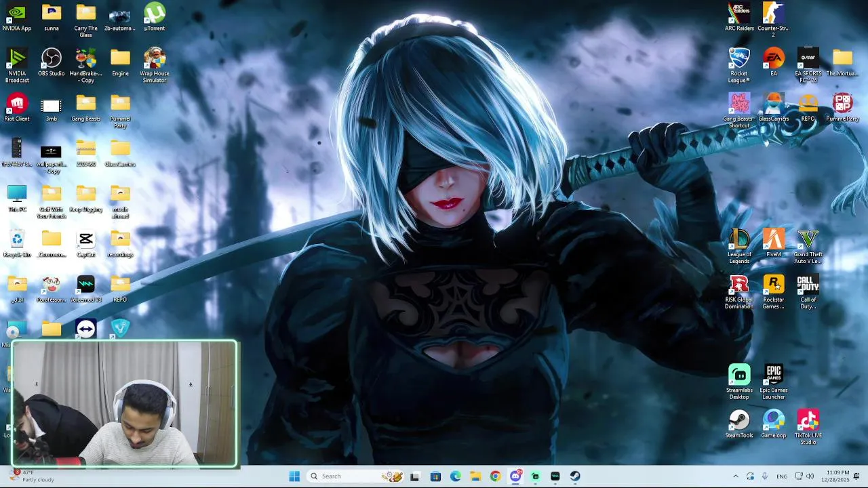Open the Carry The Glass folder

click(x=86, y=21)
